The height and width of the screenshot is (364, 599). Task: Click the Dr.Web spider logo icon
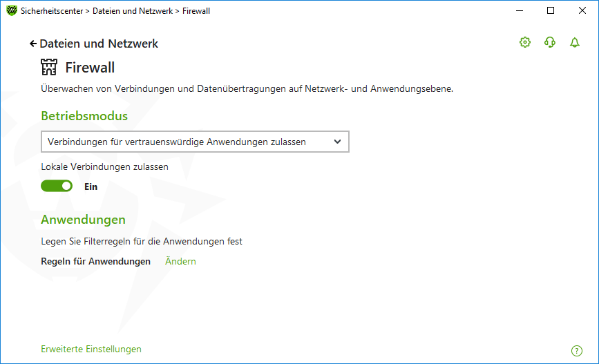pos(12,10)
